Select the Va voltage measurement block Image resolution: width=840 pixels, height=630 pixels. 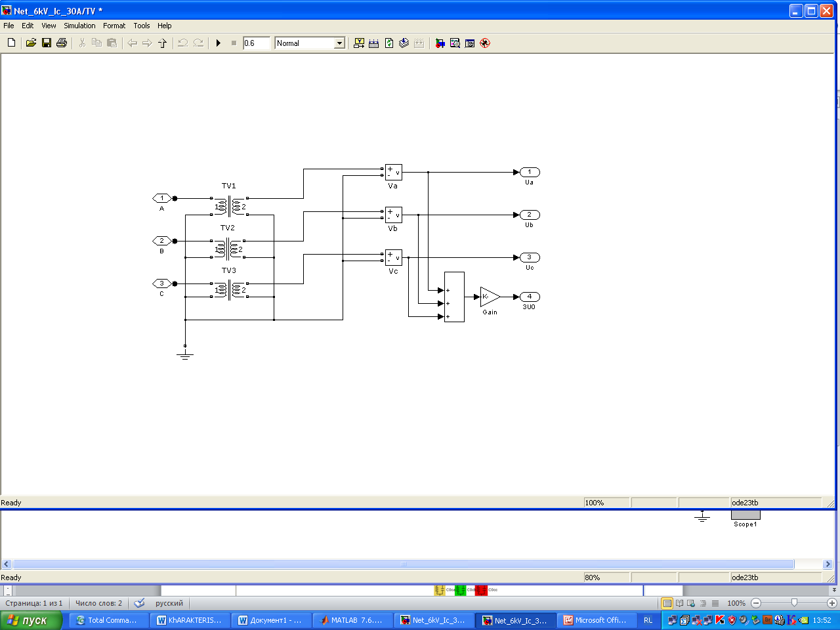click(393, 173)
